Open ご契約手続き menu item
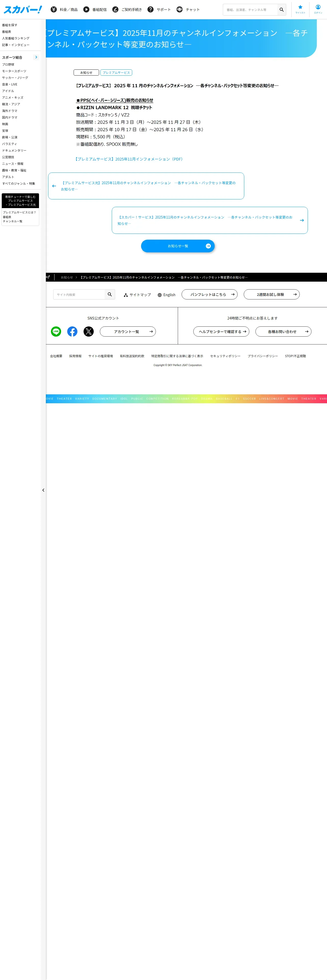 pos(131,9)
